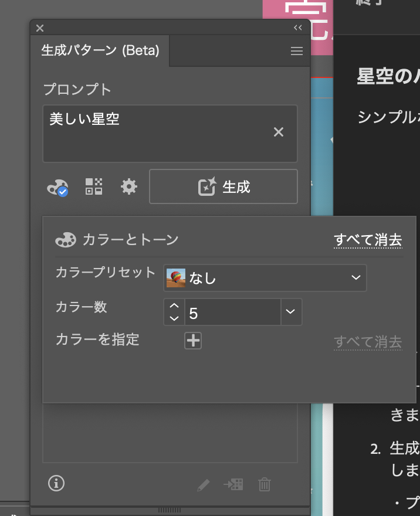Open the panel hamburger menu

[297, 51]
